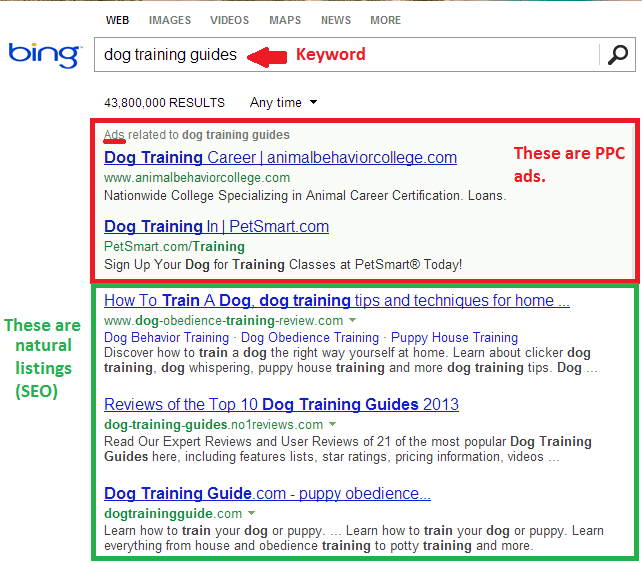Open Reviews of the Top 10 Dog Training Guides 2013
This screenshot has width=642, height=563.
point(281,405)
